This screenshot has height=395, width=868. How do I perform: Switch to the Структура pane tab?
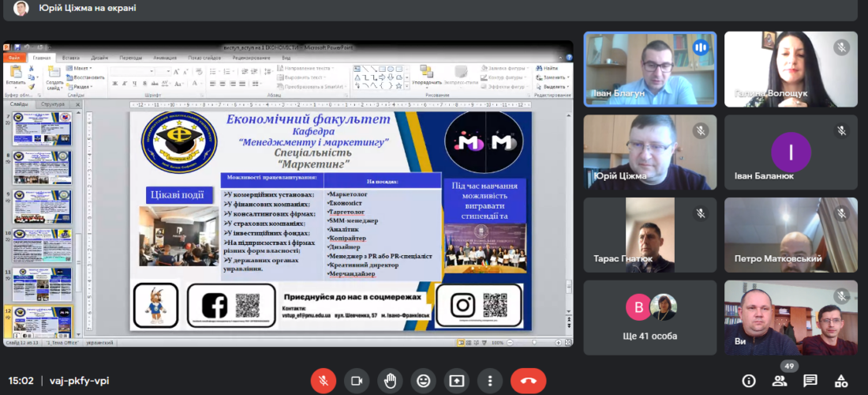53,104
